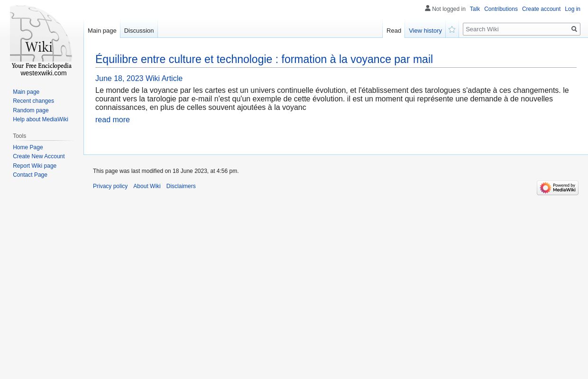Open Create New Account
The height and width of the screenshot is (379, 588).
(x=39, y=156)
